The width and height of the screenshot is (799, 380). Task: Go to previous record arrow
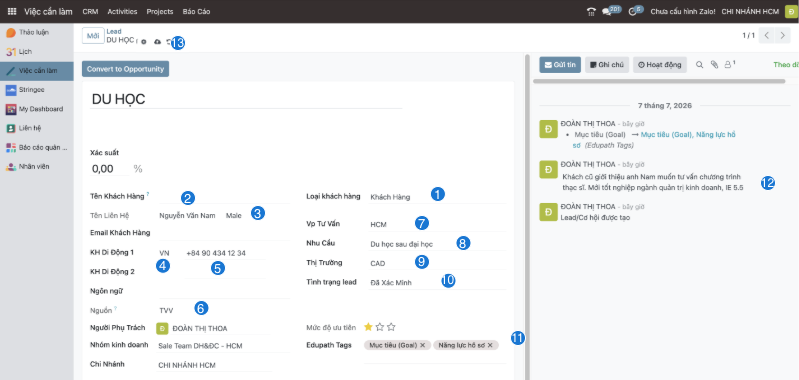pyautogui.click(x=766, y=36)
